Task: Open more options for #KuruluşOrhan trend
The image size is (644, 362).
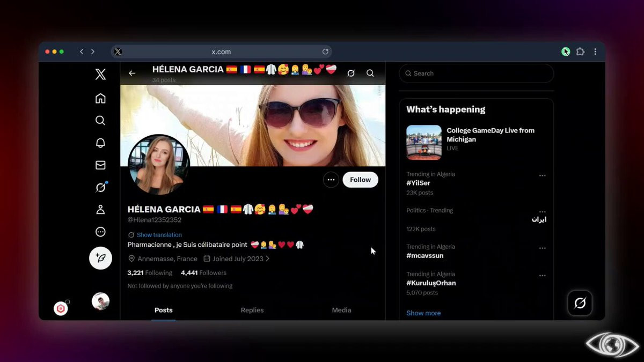Action: coord(543,276)
